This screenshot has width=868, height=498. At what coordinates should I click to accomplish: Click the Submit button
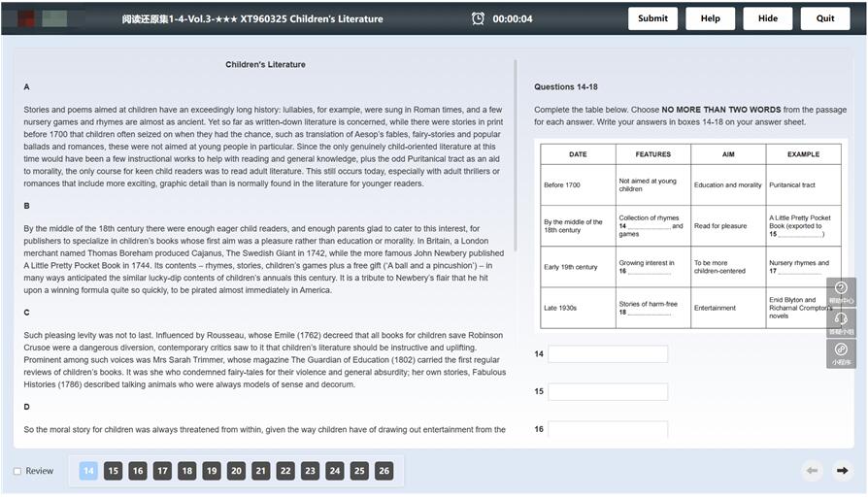(x=652, y=18)
